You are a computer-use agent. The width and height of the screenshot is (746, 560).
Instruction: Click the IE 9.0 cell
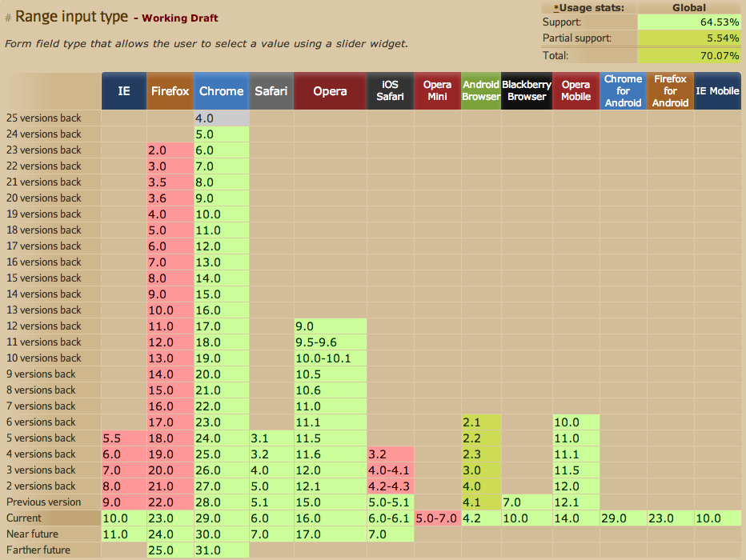point(124,502)
